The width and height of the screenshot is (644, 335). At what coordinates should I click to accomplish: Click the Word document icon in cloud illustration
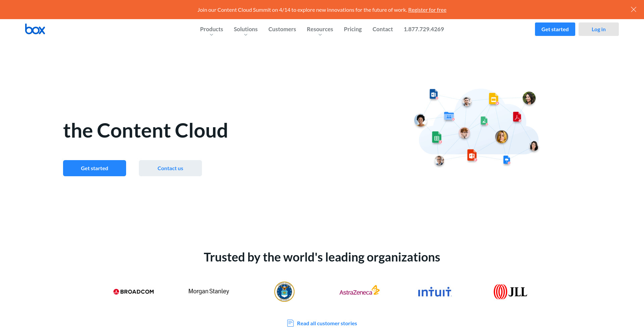434,94
